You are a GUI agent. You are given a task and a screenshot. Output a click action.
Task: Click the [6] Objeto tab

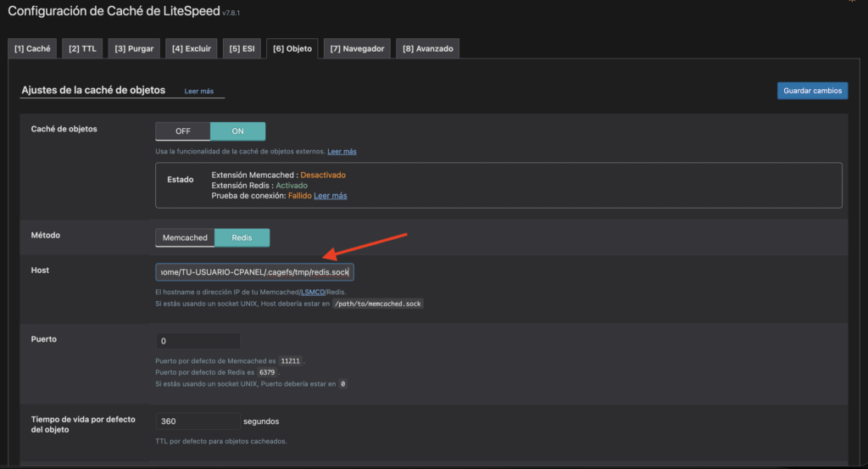(292, 49)
